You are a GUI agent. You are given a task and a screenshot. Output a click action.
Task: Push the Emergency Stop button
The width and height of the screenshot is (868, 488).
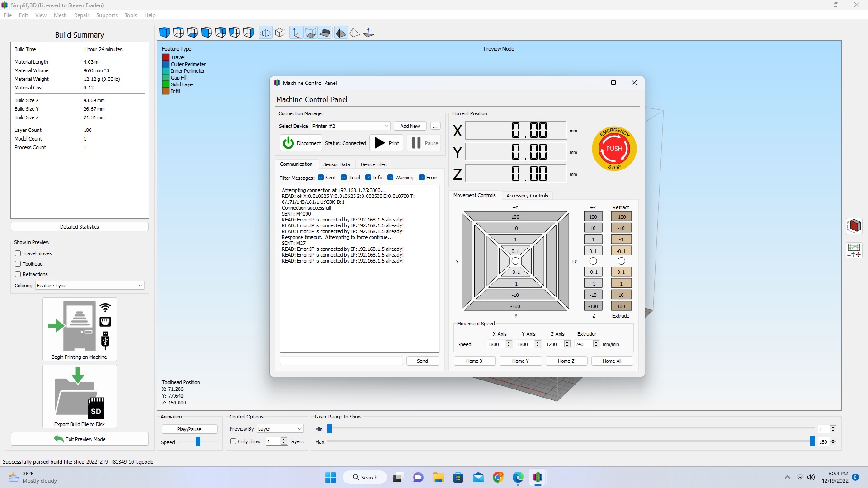pyautogui.click(x=614, y=149)
